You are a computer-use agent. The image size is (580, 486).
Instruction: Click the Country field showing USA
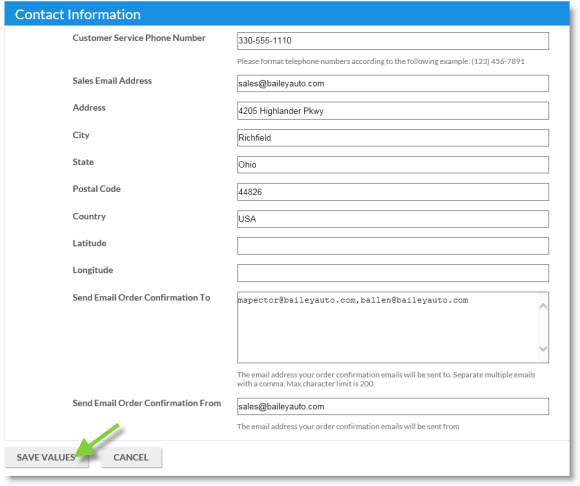(x=392, y=219)
